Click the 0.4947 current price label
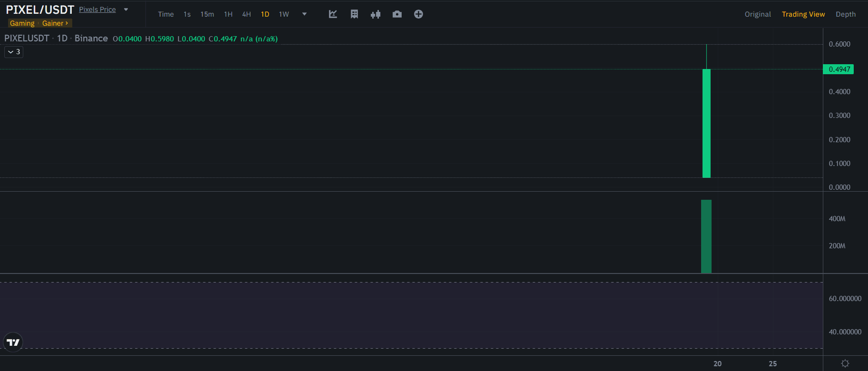 coord(839,69)
